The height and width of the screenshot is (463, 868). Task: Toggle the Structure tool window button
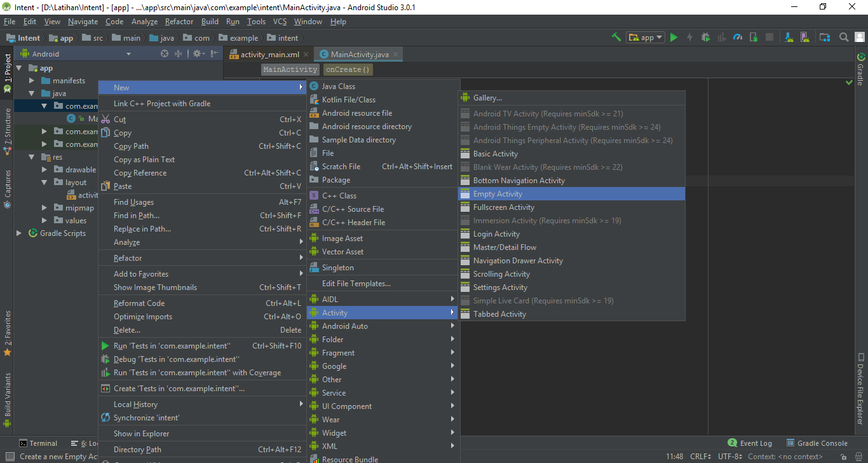[8, 132]
